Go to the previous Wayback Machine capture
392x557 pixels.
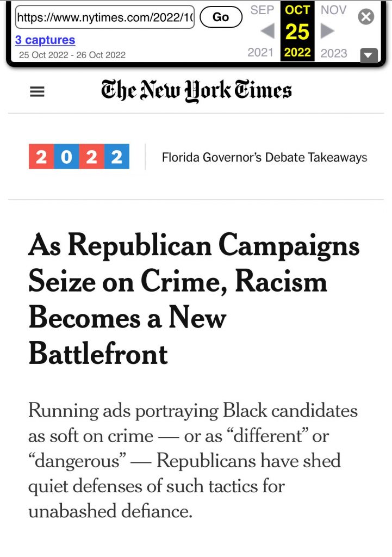(267, 31)
